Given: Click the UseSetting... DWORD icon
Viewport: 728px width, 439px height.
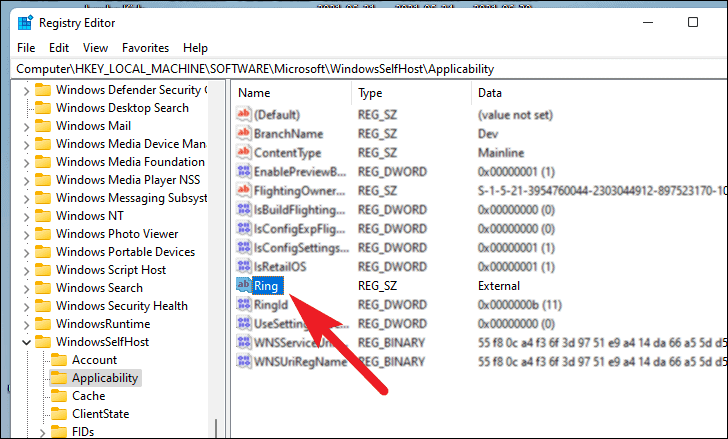Looking at the screenshot, I should point(243,323).
